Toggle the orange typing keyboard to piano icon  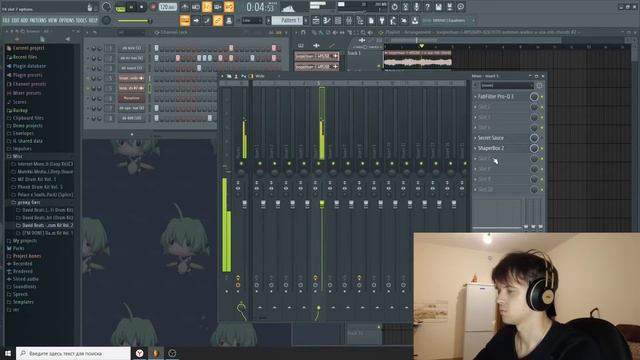tap(185, 20)
